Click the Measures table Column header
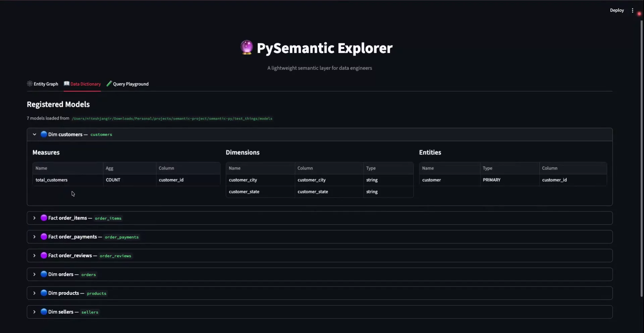Viewport: 644px width, 333px height. 188,168
